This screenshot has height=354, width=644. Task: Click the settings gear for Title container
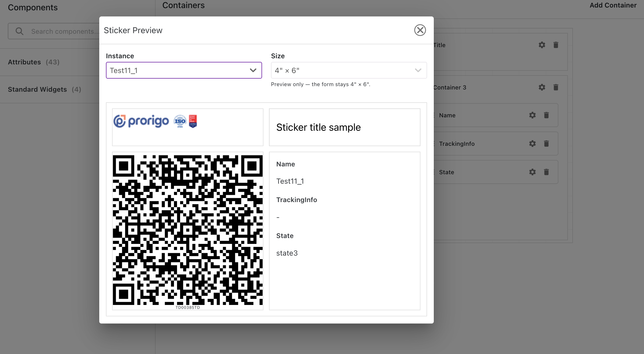(x=542, y=45)
